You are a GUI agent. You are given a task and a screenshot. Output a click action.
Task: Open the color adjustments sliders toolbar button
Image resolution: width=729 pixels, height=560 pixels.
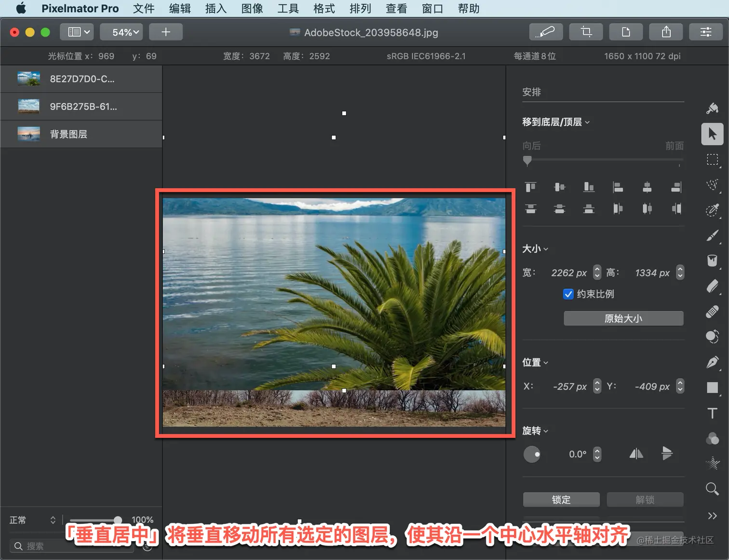tap(706, 32)
